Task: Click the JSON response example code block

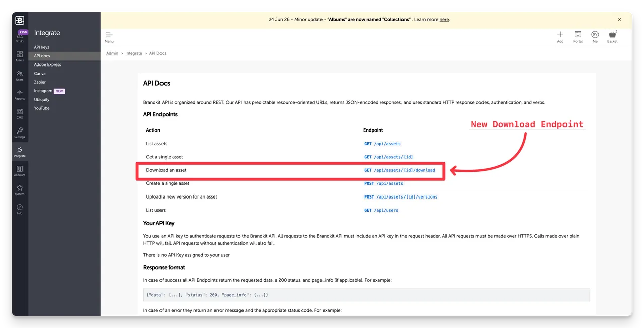Action: click(366, 295)
